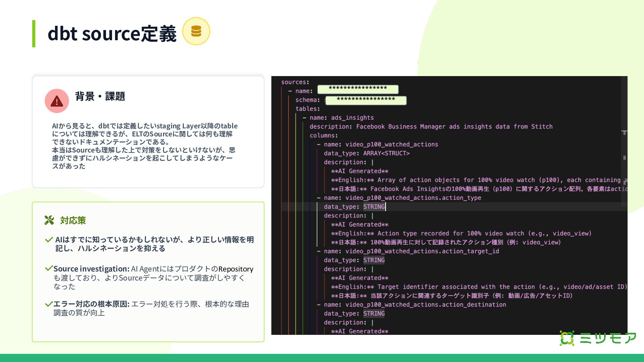Click the green wrench tools icon
644x362 pixels.
[x=49, y=220]
